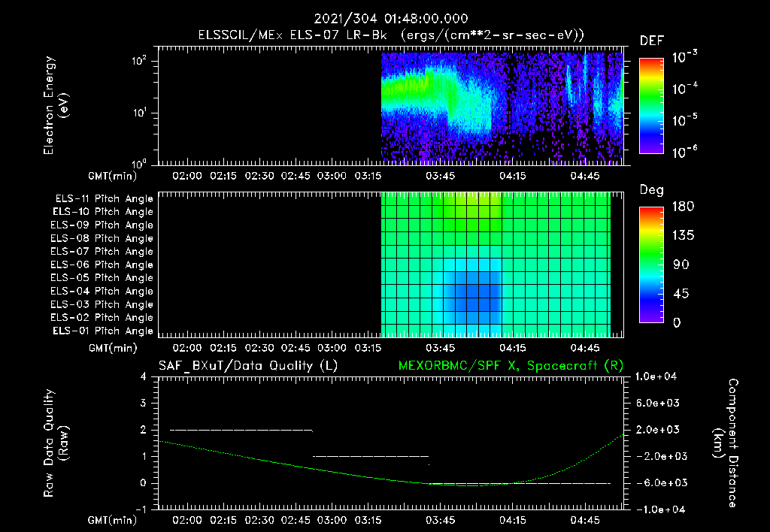Select the ELS-11 Pitch Angle row label
770x532 pixels.
[104, 199]
